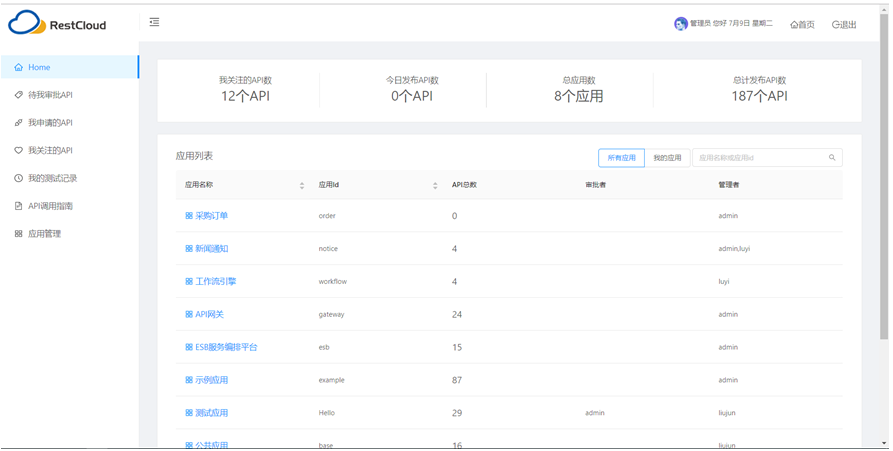Click the clock icon for 我的测试记录
This screenshot has height=451, width=893.
point(18,179)
